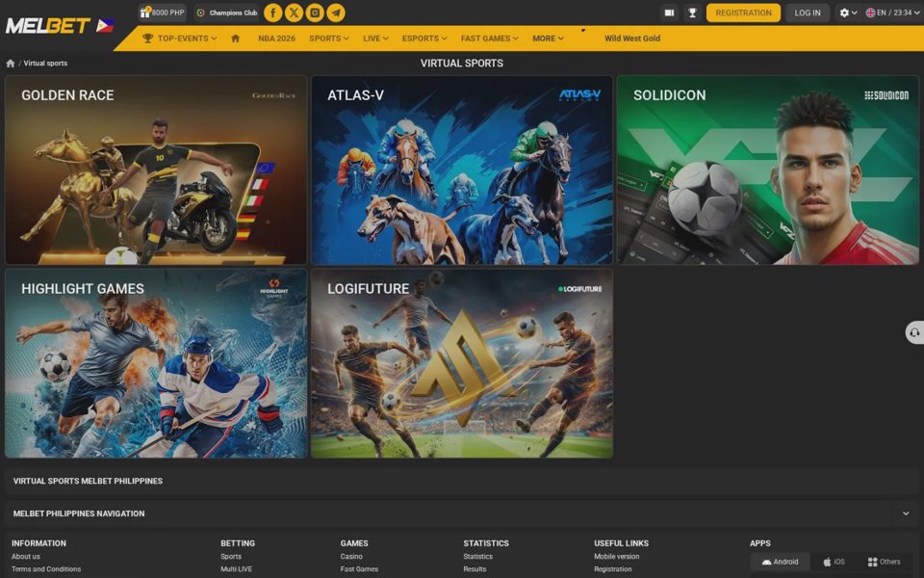The height and width of the screenshot is (578, 924).
Task: Click the home icon in the yellow navigation bar
Action: [235, 39]
